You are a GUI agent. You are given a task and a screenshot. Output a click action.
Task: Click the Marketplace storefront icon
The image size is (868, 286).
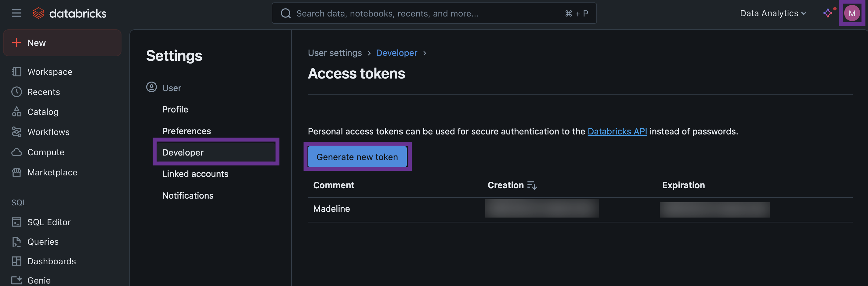[x=16, y=172]
